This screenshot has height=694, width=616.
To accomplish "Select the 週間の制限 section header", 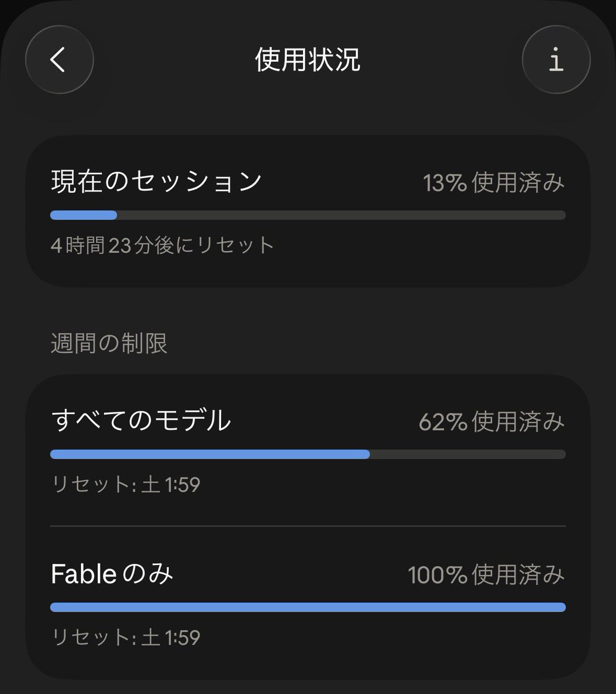I will [109, 344].
